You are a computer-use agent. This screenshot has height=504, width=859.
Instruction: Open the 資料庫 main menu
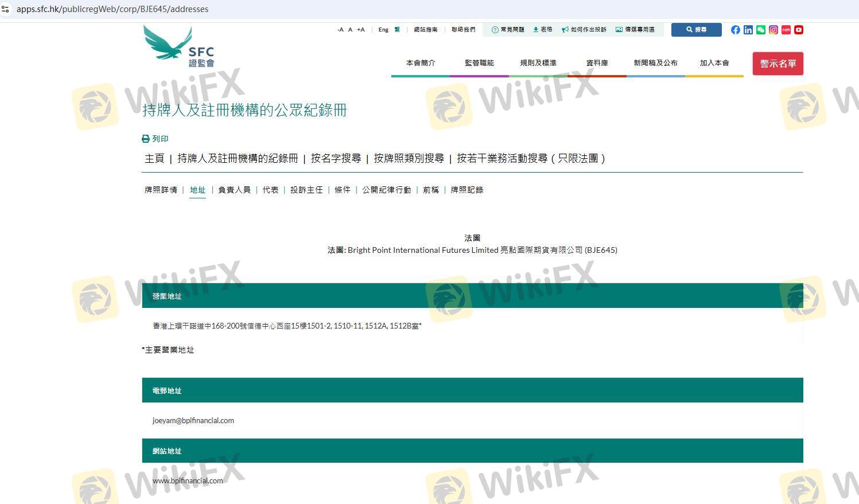click(x=597, y=63)
